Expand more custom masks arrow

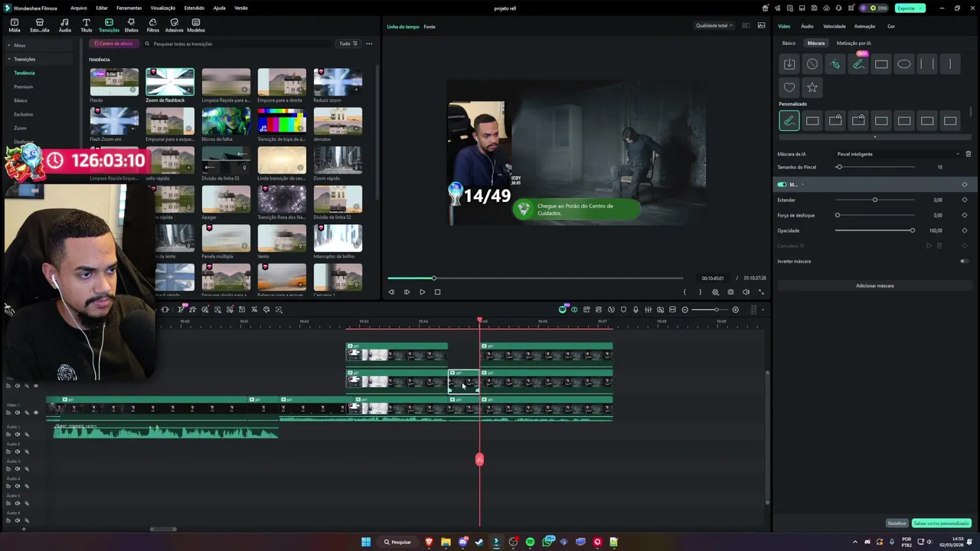tap(875, 137)
